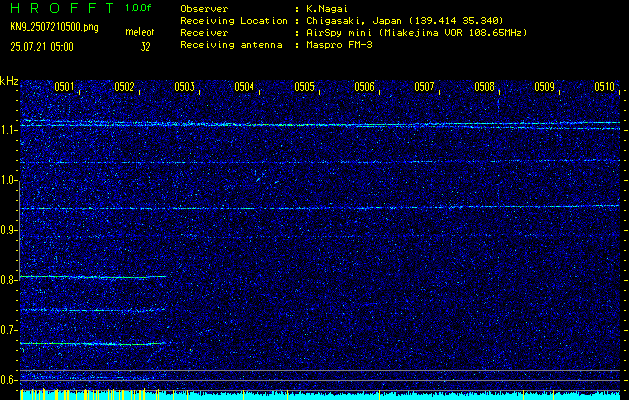Screen dimensions: 629x400
Task: Click the 1.1 kHz axis label
Action: pyautogui.click(x=8, y=130)
